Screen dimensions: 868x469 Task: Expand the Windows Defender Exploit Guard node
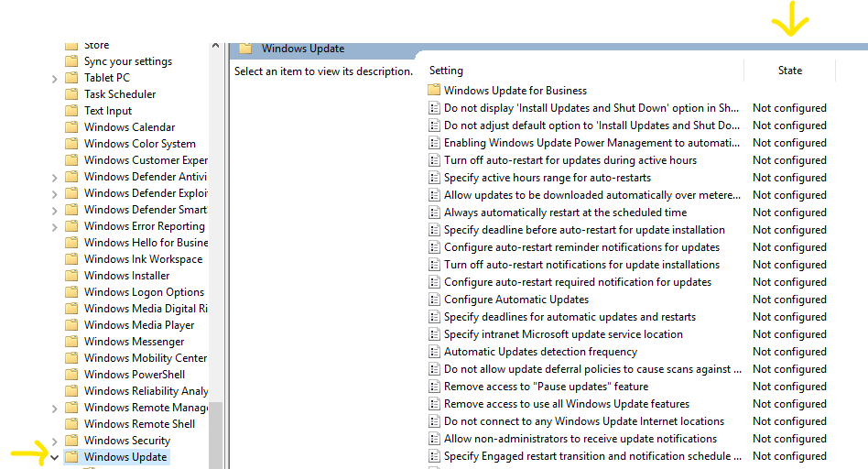(54, 194)
